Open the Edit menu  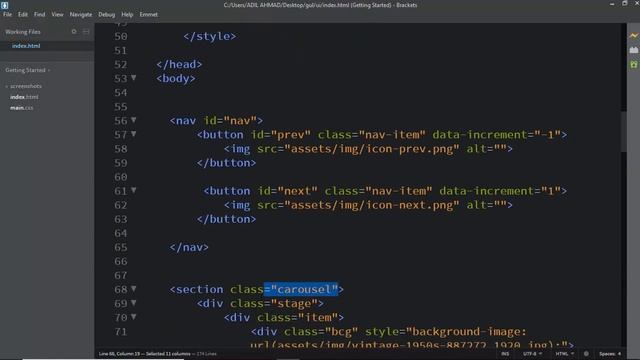22,14
